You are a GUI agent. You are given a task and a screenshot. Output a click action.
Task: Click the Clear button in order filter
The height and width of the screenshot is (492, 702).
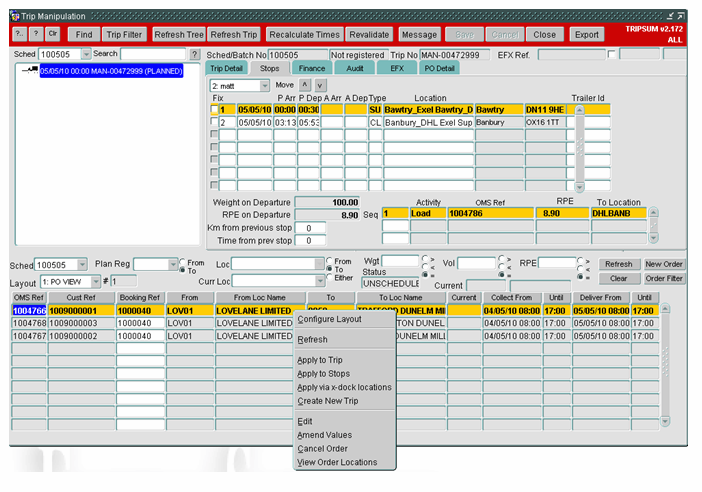619,278
